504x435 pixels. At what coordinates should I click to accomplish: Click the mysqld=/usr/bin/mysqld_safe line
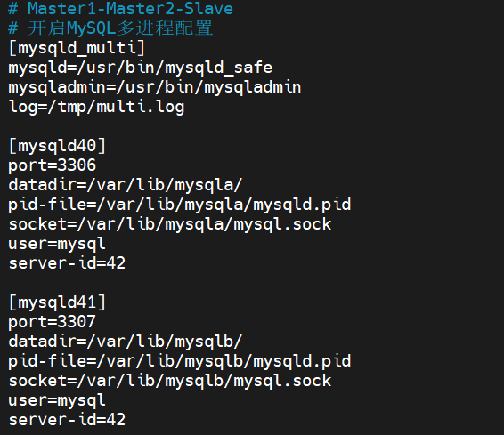(141, 68)
